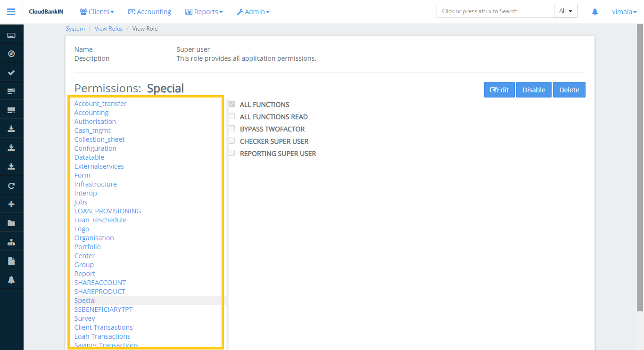Viewport: 644px width, 350px height.
Task: Click the search input field
Action: pyautogui.click(x=495, y=10)
